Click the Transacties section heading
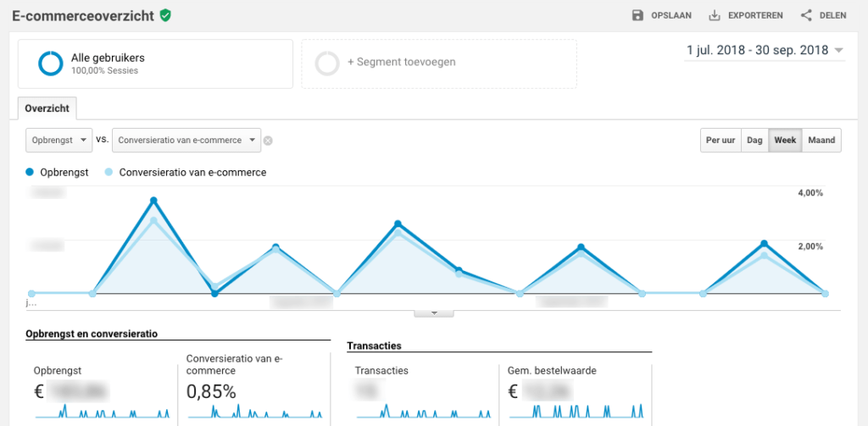The width and height of the screenshot is (868, 426). pyautogui.click(x=374, y=346)
